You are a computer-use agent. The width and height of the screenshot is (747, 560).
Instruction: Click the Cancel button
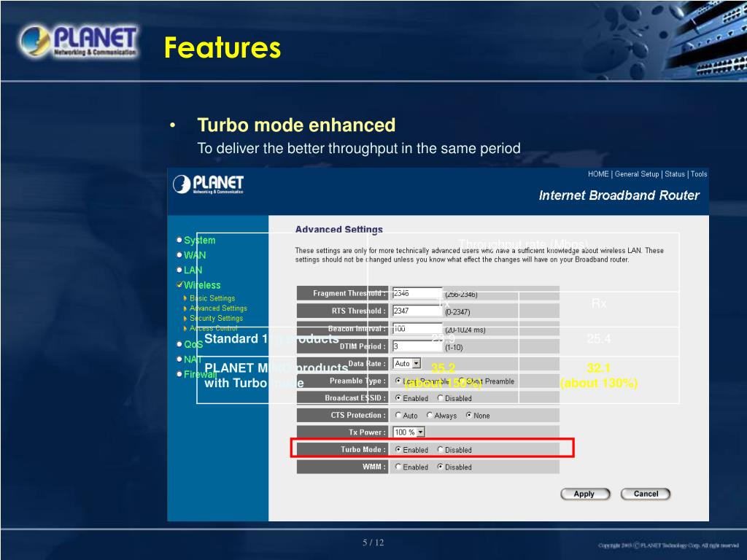tap(646, 494)
